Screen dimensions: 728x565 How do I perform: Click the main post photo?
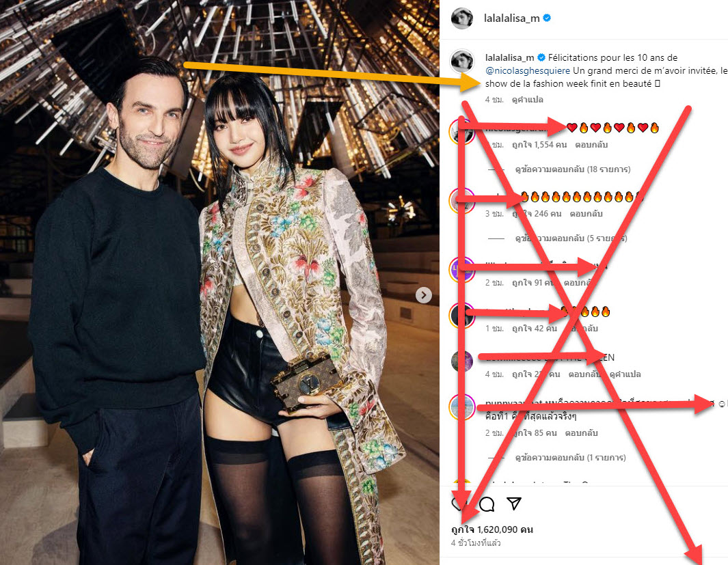pos(219,283)
